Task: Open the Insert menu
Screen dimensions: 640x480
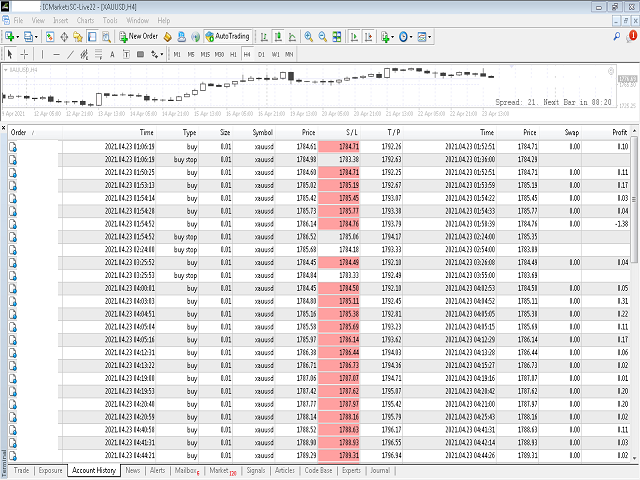Action: [60, 20]
